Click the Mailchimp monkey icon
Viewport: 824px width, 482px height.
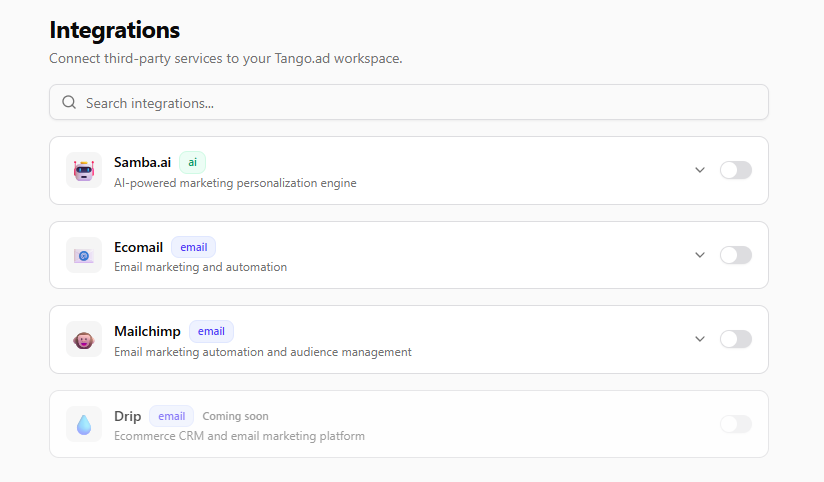84,340
